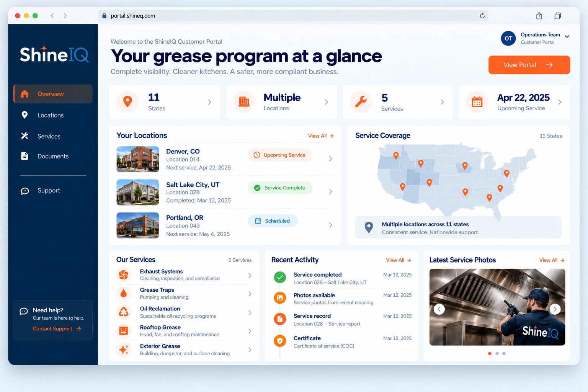Open the browser tabs overview icon
Image resolution: width=588 pixels, height=392 pixels.
pyautogui.click(x=558, y=16)
